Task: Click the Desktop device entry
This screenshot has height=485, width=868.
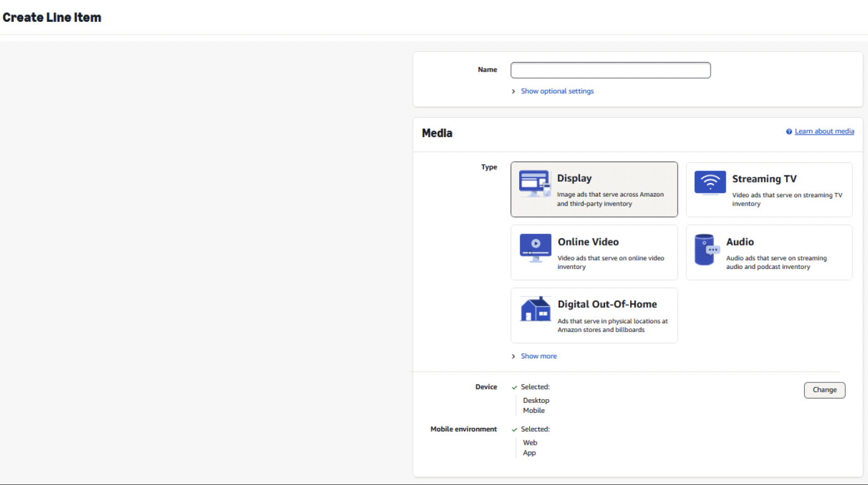Action: 536,400
